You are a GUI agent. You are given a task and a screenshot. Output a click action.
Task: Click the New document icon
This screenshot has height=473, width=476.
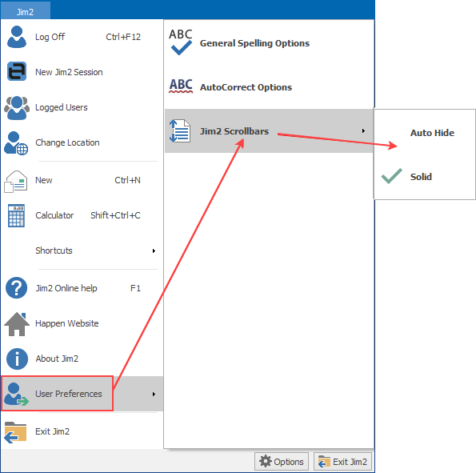(15, 182)
